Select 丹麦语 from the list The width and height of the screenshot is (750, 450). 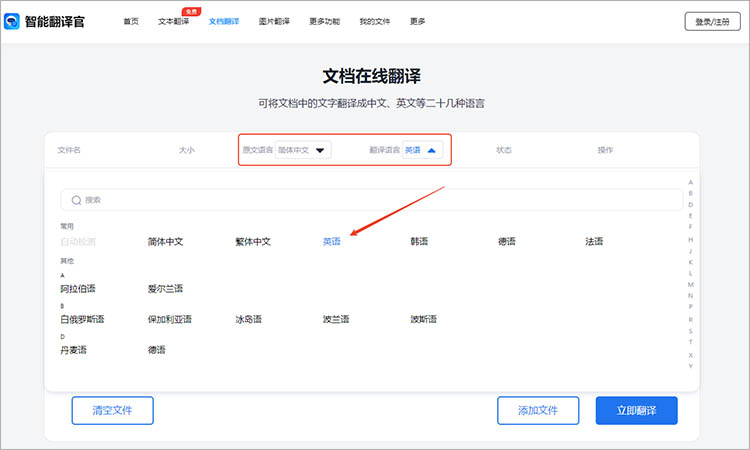[74, 350]
